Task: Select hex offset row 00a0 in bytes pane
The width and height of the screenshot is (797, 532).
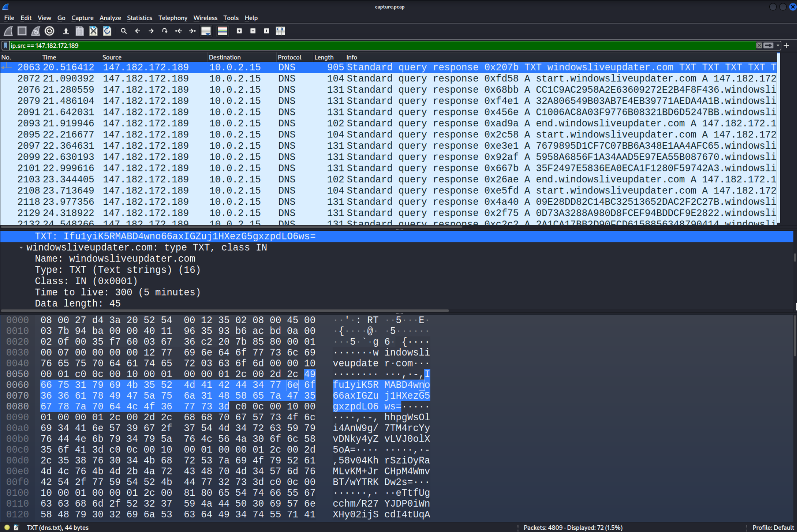Action: coord(18,428)
